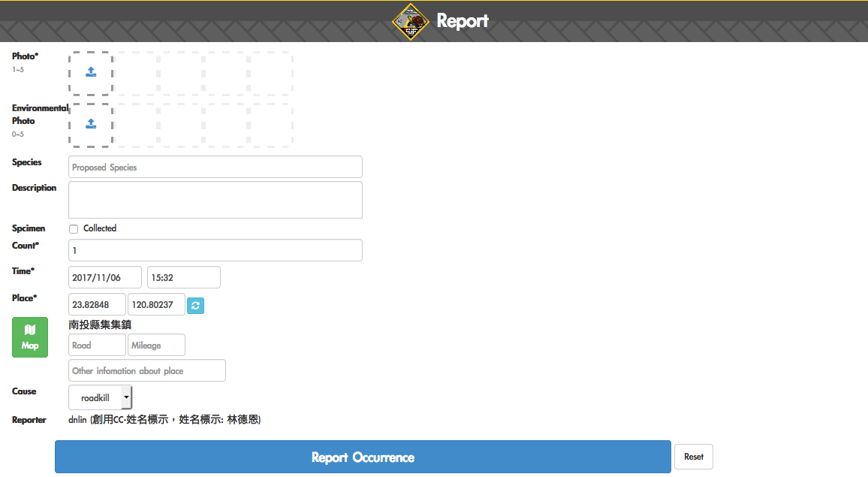
Task: Focus the Proposed Species field
Action: pos(215,167)
